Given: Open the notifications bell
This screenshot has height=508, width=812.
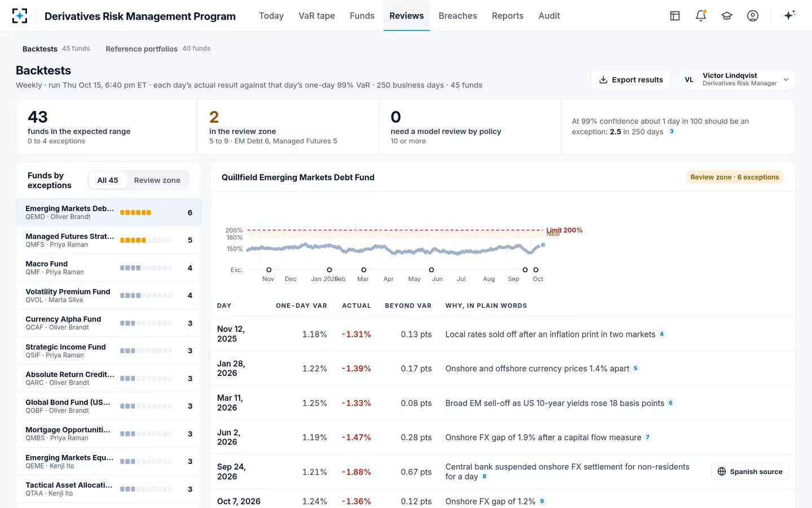Looking at the screenshot, I should (x=701, y=16).
